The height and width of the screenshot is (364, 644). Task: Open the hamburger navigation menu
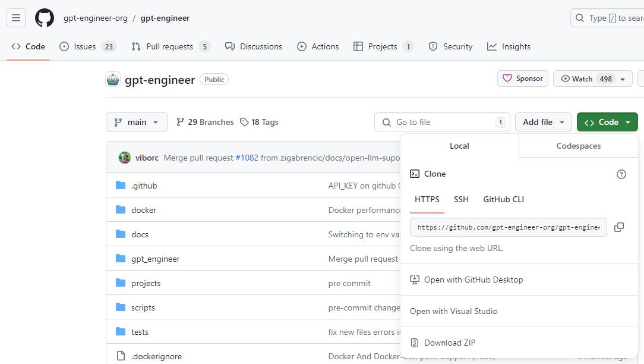tap(16, 18)
